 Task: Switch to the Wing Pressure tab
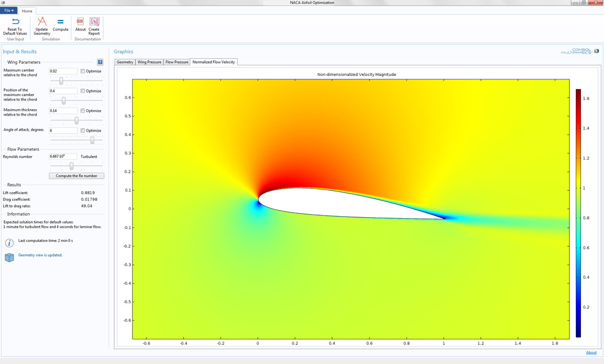pyautogui.click(x=149, y=62)
